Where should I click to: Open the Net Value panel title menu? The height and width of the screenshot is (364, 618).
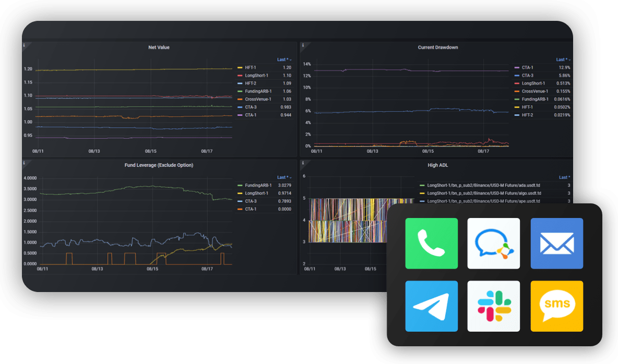pyautogui.click(x=159, y=47)
